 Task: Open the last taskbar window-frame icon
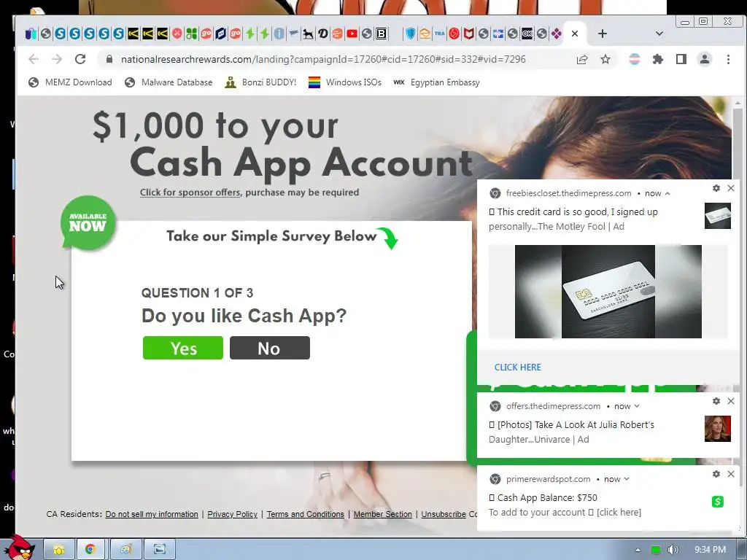(160, 549)
